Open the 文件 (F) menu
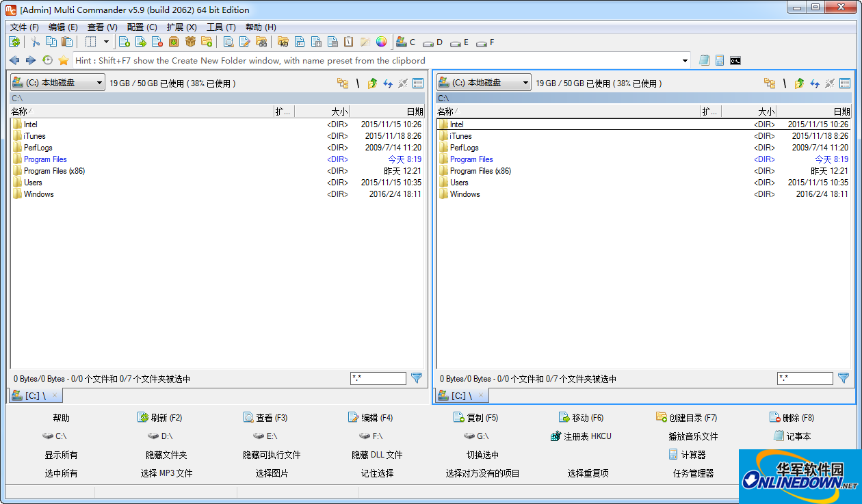The image size is (862, 504). pos(25,27)
